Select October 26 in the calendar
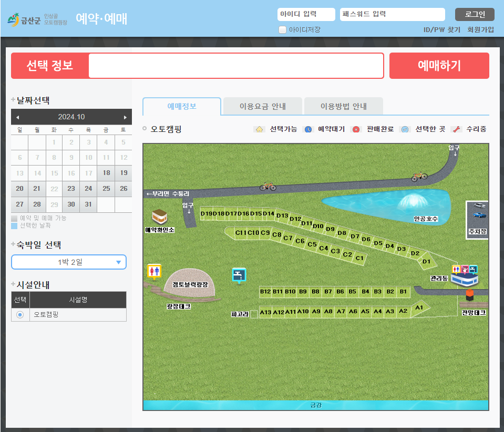504x432 pixels. (124, 189)
